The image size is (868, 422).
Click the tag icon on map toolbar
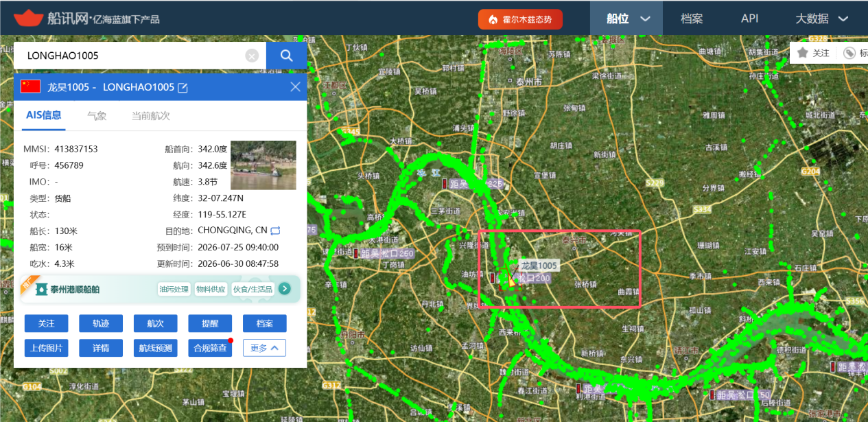point(849,53)
